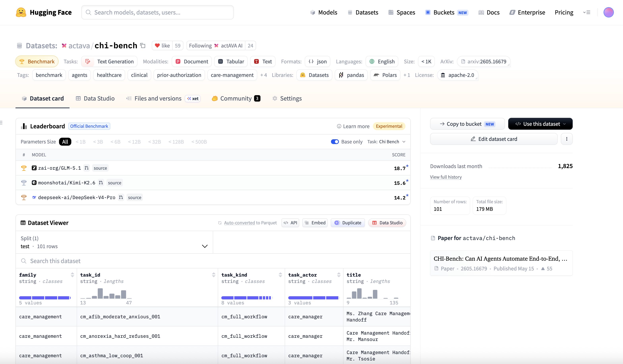Open the Community tab

coord(236,98)
